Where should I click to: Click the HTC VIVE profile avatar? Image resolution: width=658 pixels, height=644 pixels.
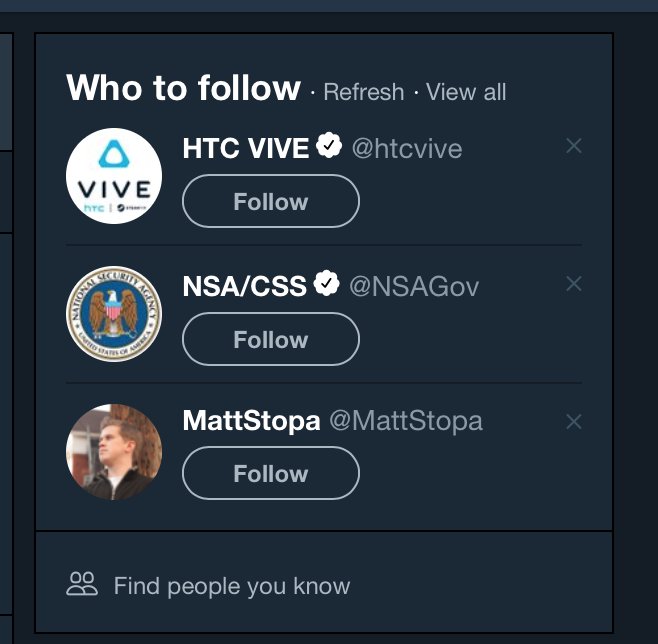[114, 176]
